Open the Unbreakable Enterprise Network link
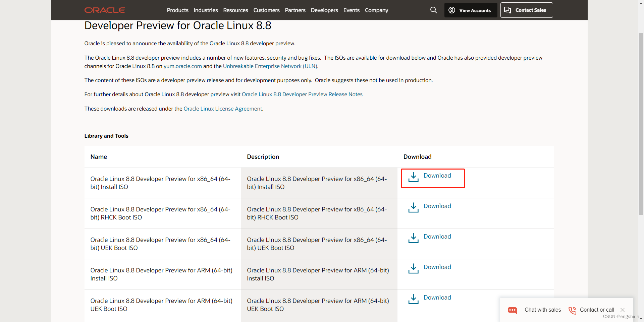644x322 pixels. [x=270, y=66]
